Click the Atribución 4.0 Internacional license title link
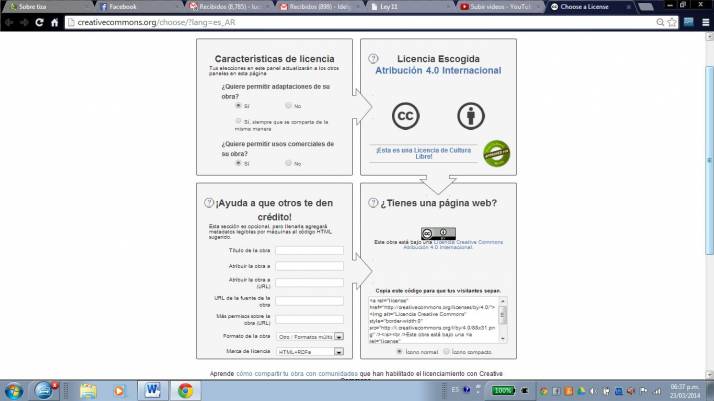Screen dimensions: 714x401 tap(438, 71)
